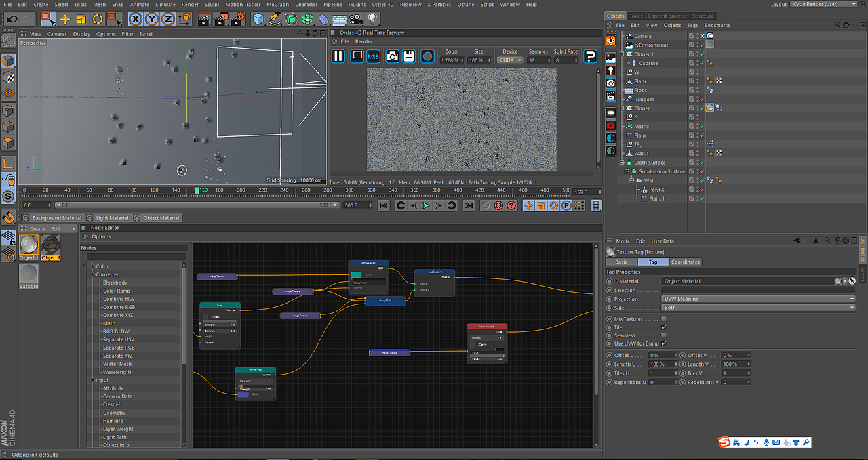Click the Offset U value field
Screen dimensions: 868x460
[x=663, y=355]
